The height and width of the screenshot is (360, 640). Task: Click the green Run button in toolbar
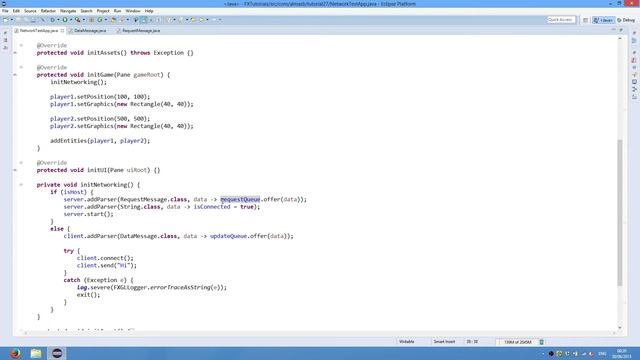(64, 20)
